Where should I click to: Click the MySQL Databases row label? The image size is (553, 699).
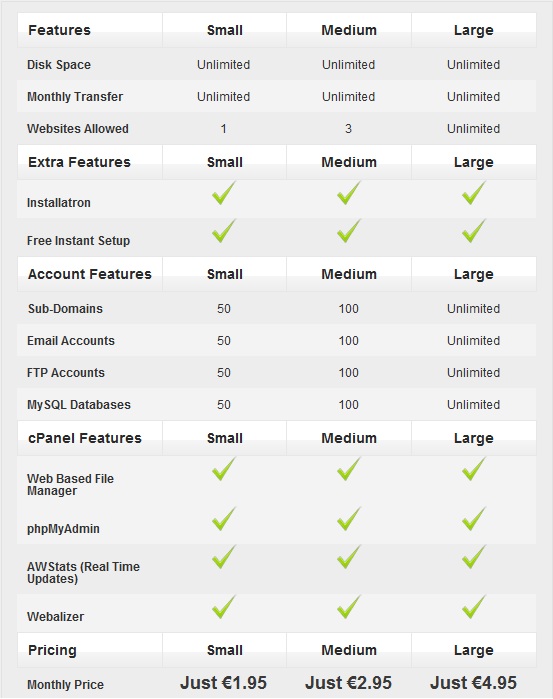tap(79, 405)
